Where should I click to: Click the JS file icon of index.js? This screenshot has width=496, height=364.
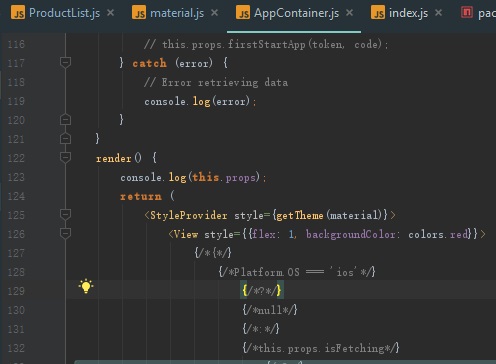pyautogui.click(x=378, y=13)
